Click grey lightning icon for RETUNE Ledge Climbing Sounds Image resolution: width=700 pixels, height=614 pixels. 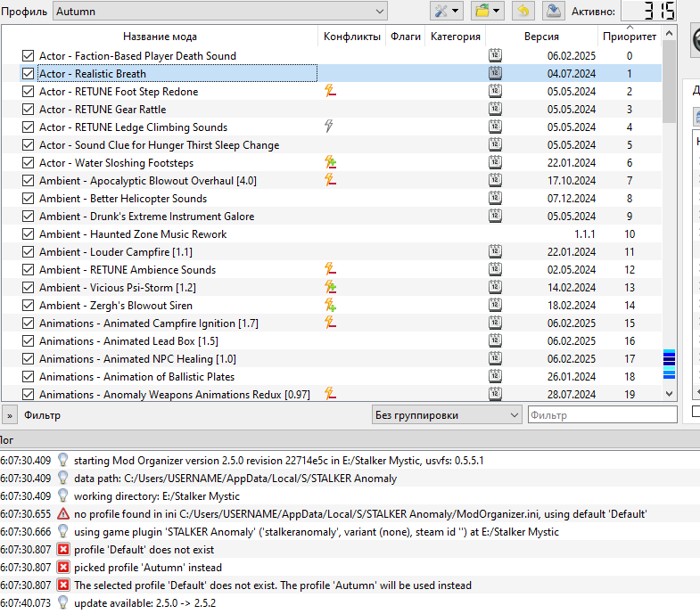coord(329,127)
